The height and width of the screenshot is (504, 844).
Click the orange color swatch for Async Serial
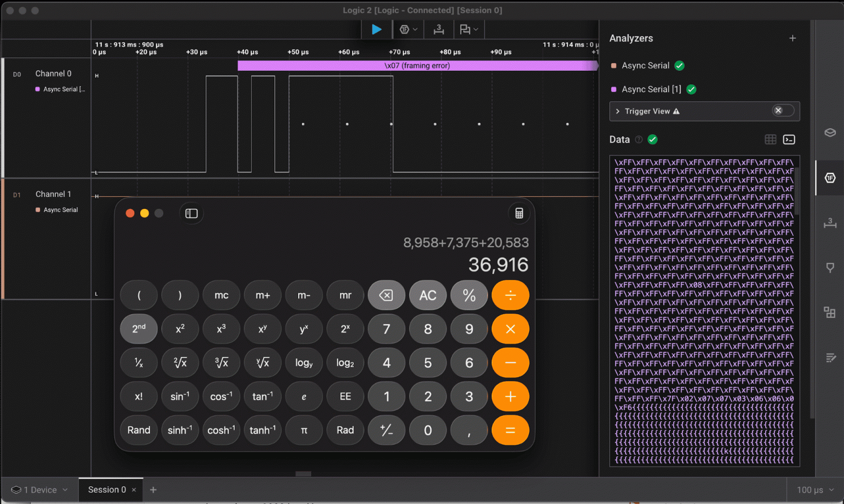(614, 65)
